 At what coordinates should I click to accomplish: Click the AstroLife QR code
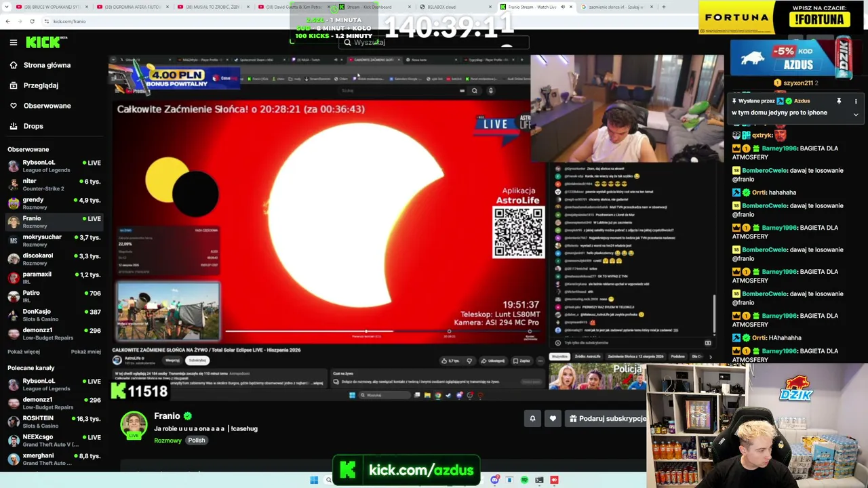coord(518,232)
